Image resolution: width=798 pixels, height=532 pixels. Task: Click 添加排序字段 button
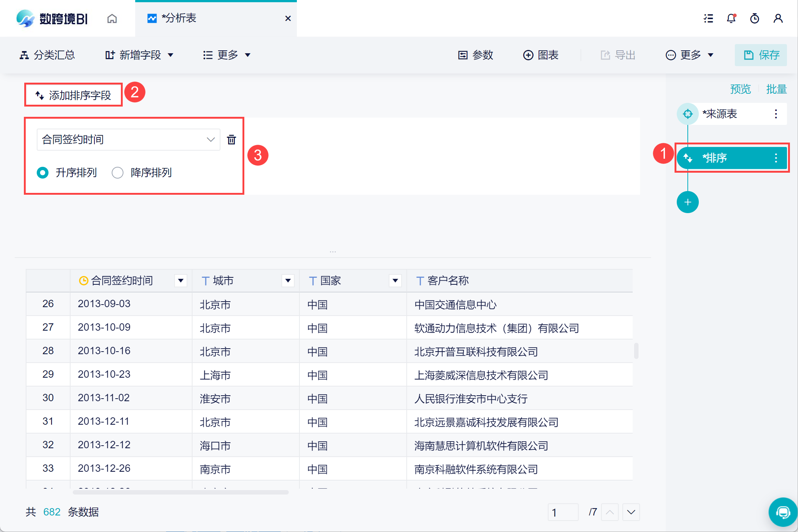tap(73, 95)
